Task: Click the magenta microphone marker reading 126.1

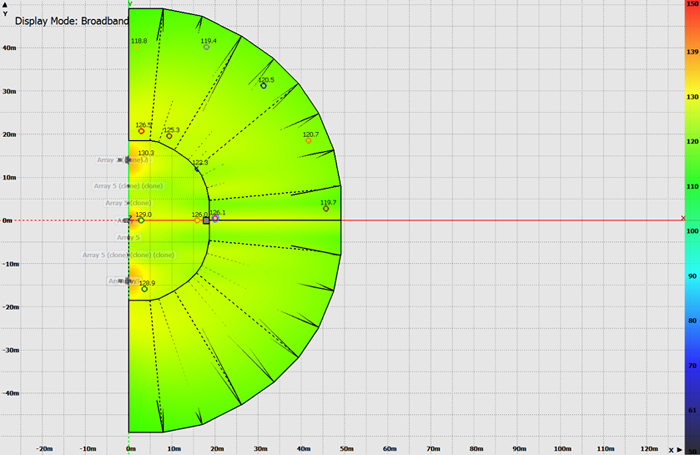Action: pyautogui.click(x=215, y=218)
